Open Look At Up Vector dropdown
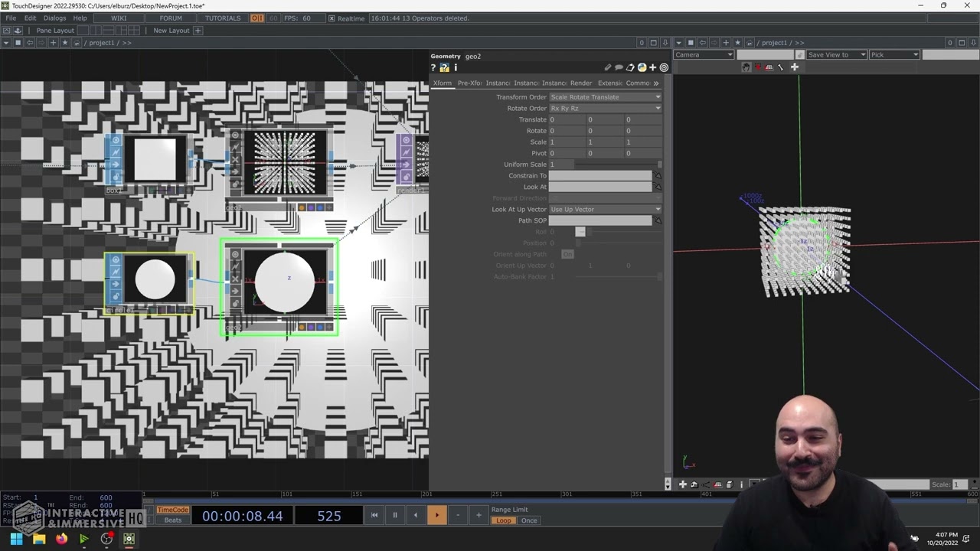The width and height of the screenshot is (980, 551). coord(605,209)
